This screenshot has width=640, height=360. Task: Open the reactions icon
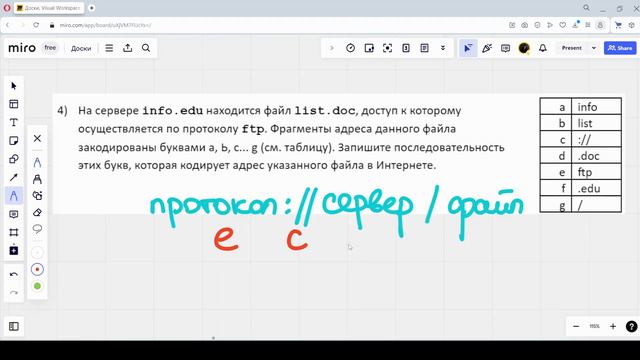[487, 48]
